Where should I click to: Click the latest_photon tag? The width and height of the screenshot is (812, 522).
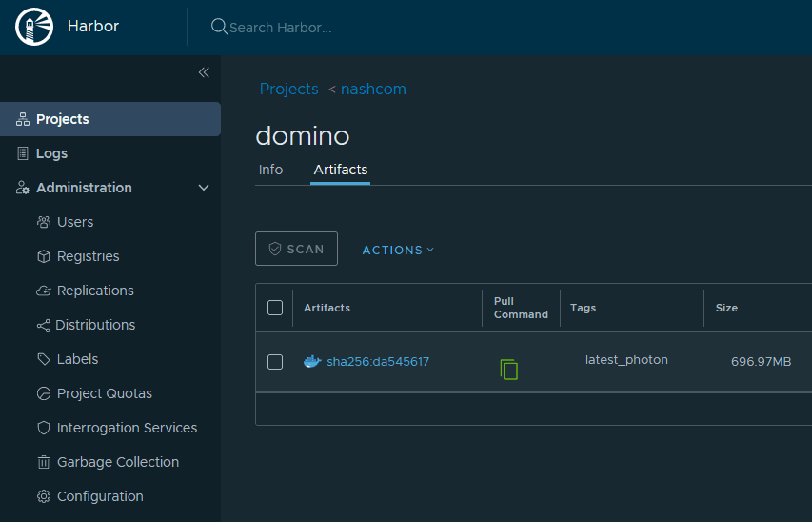[626, 360]
